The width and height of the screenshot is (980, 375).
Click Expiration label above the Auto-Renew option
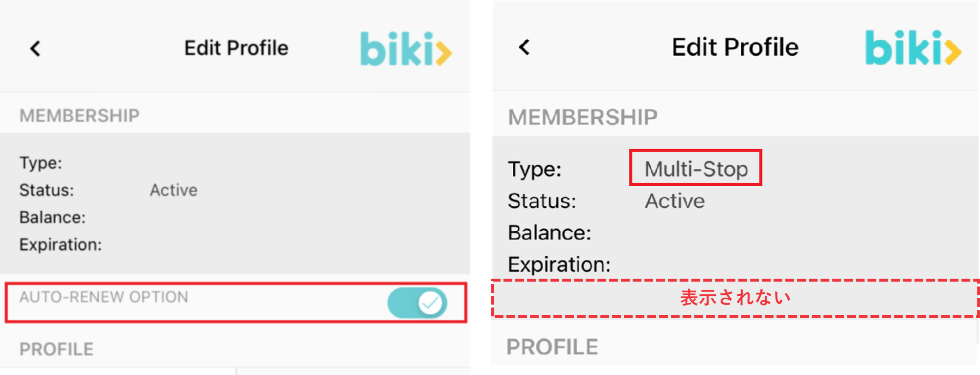61,244
